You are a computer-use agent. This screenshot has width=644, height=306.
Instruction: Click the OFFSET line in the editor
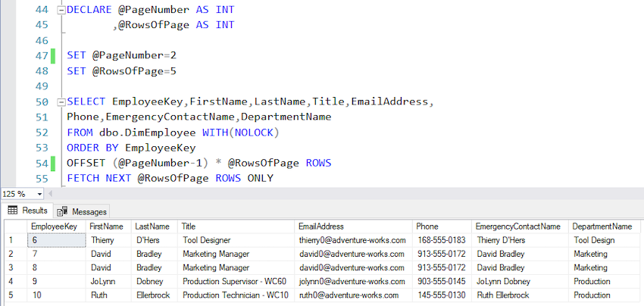(199, 164)
